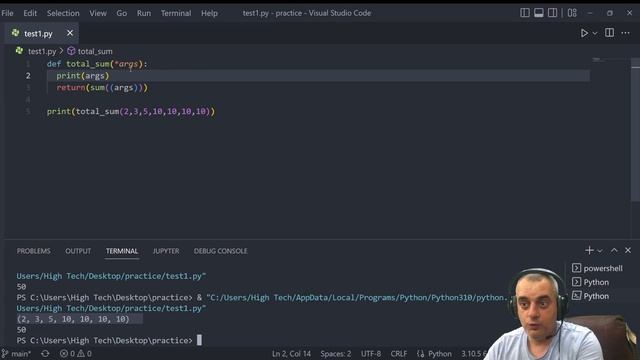Click the print(args) code line
This screenshot has height=360, width=640.
83,76
